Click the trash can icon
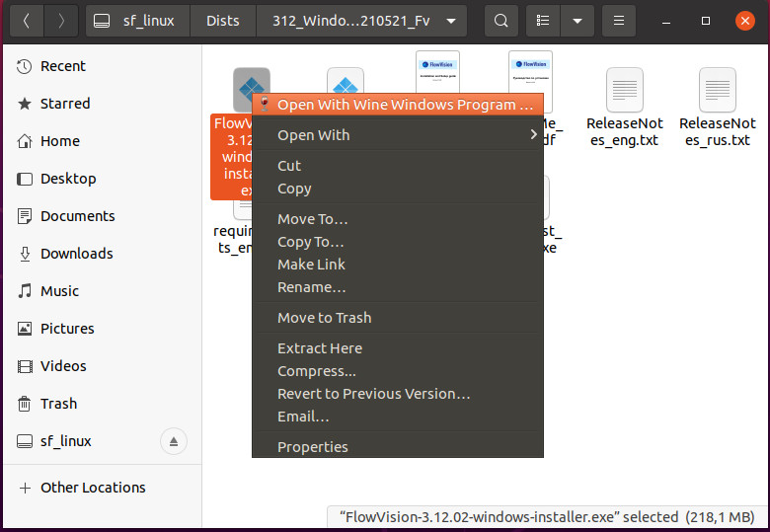The image size is (770, 532). [x=24, y=404]
